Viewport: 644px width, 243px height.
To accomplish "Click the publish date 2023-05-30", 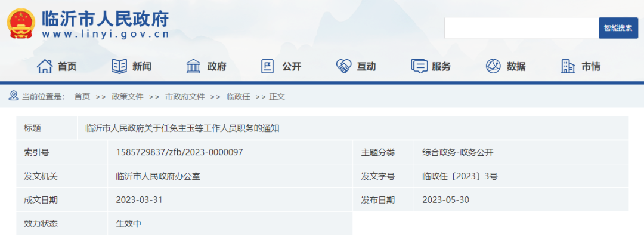I will (x=445, y=200).
